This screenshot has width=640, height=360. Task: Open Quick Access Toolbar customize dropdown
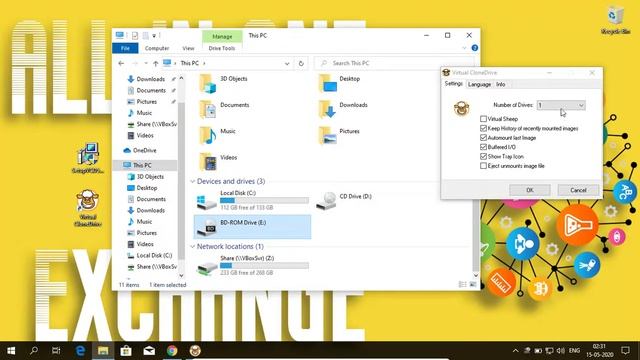point(154,36)
